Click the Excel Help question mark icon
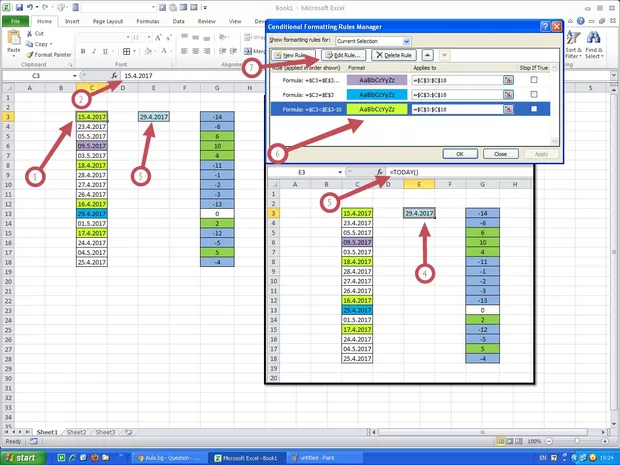 [580, 21]
